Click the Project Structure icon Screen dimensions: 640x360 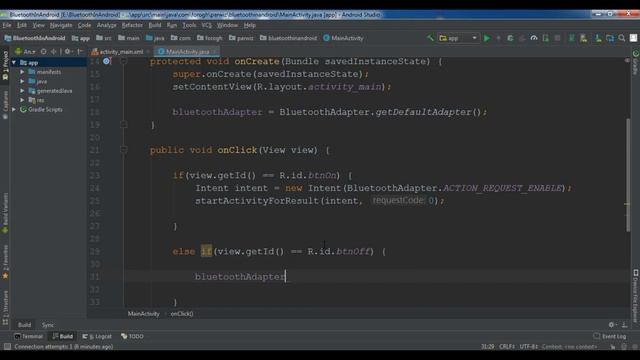(x=610, y=38)
